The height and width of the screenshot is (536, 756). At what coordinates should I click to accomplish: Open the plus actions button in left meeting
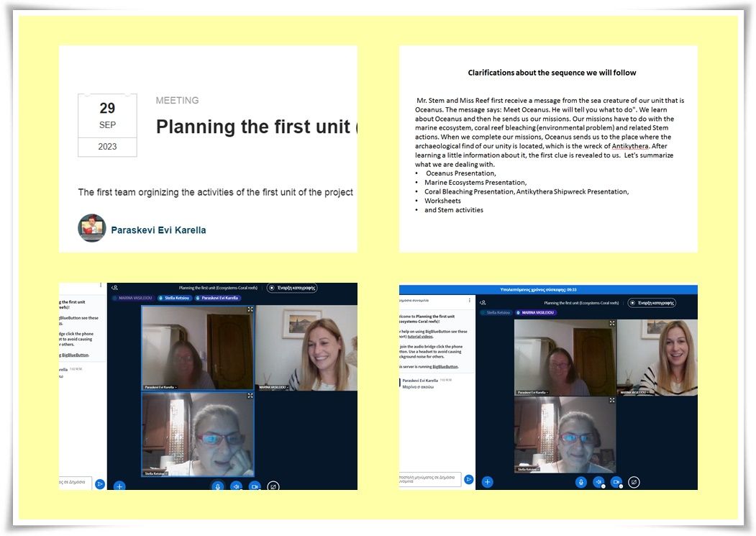click(x=119, y=486)
